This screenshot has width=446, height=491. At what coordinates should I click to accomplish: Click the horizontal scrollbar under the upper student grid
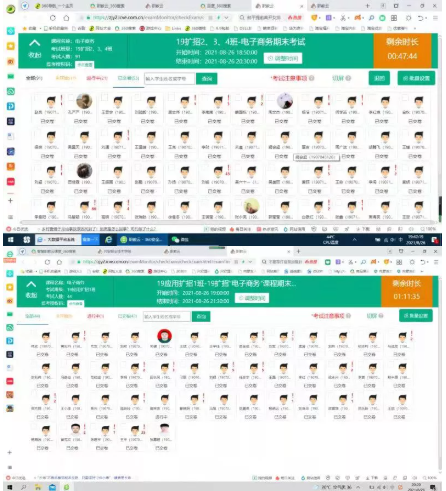228,222
